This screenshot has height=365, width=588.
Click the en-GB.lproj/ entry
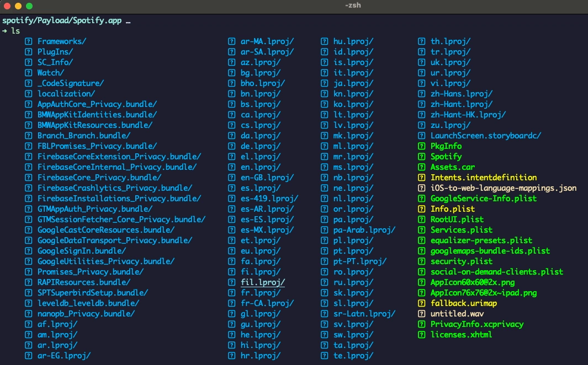[x=267, y=178]
